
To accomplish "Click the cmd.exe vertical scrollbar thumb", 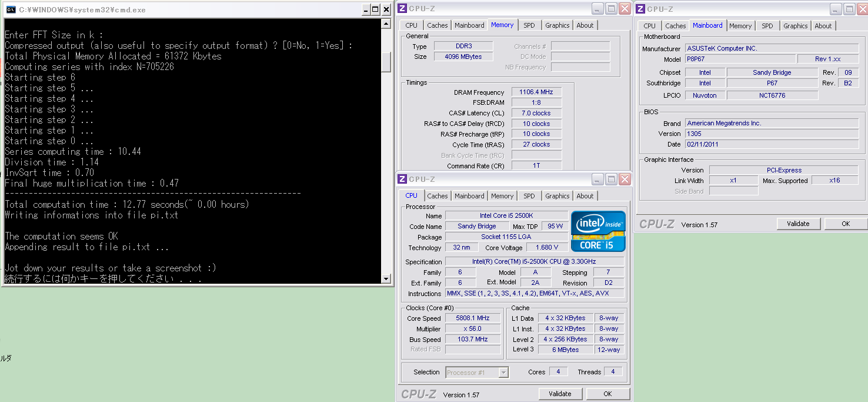I will click(x=386, y=62).
